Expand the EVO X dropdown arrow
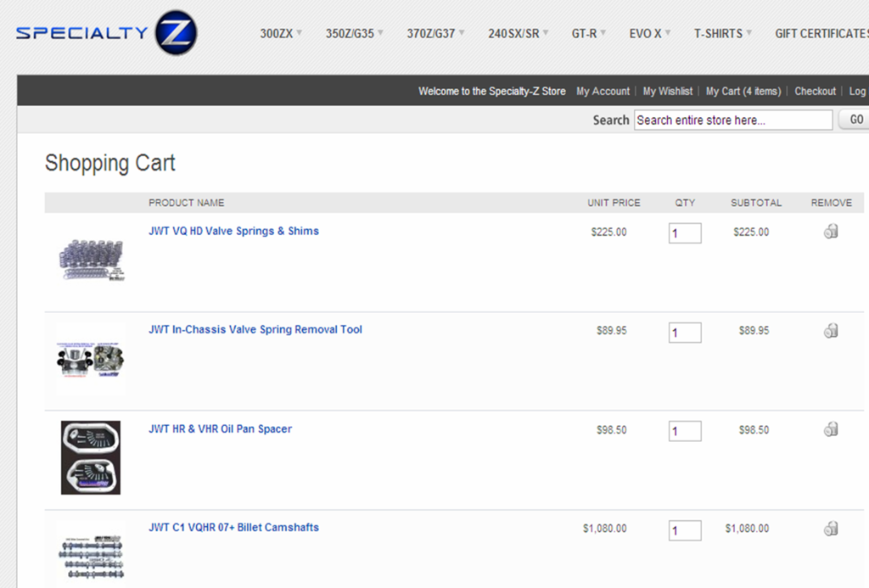Screen dimensions: 869x588 pyautogui.click(x=668, y=32)
